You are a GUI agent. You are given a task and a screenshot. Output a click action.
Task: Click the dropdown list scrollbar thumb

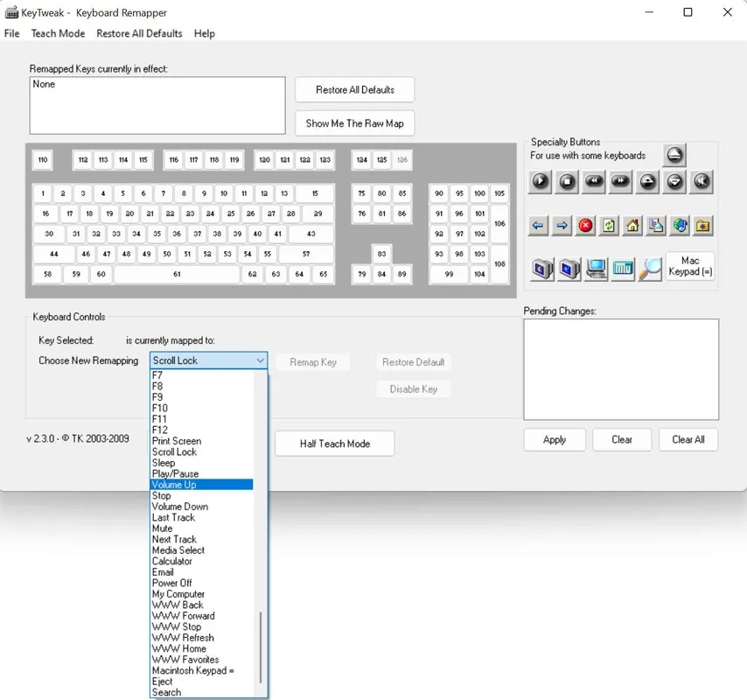pyautogui.click(x=261, y=647)
